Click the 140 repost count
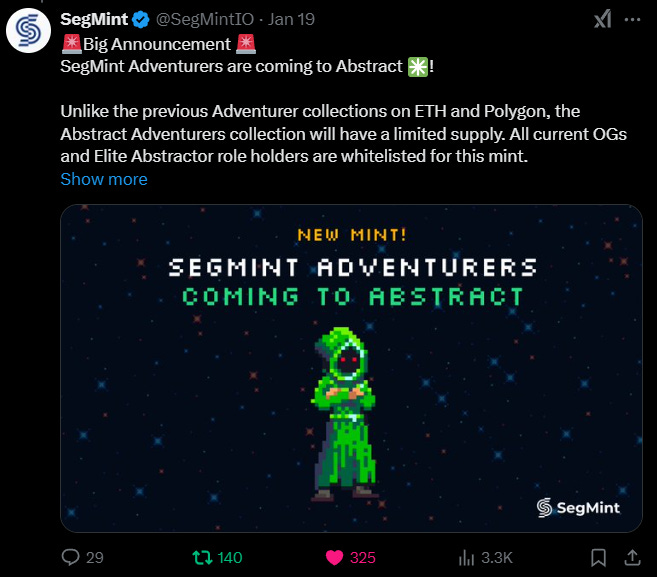This screenshot has width=657, height=577. tap(230, 558)
